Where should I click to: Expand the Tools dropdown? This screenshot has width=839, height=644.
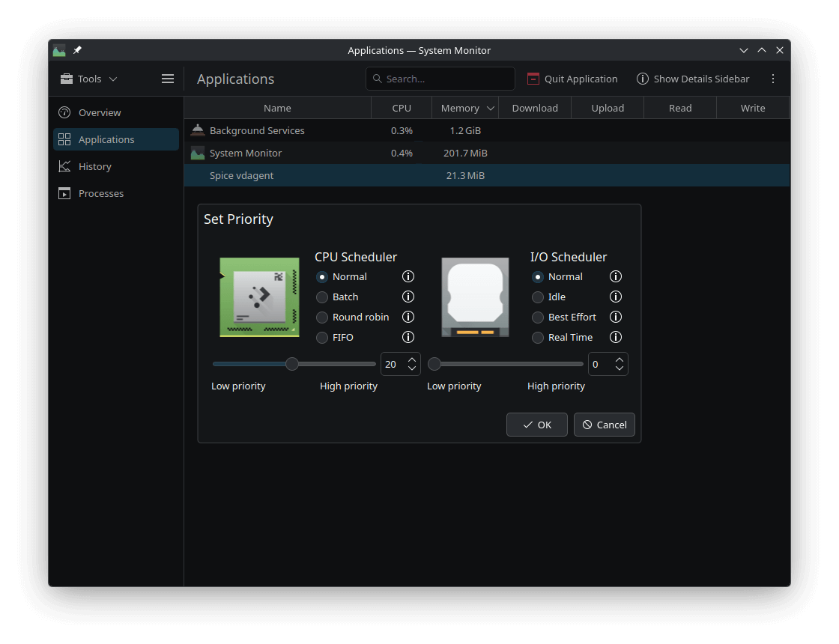point(112,79)
